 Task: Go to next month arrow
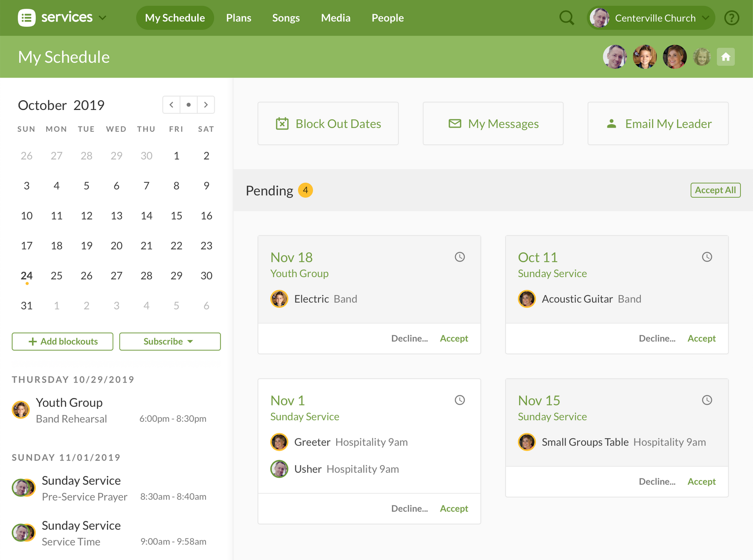click(x=206, y=105)
